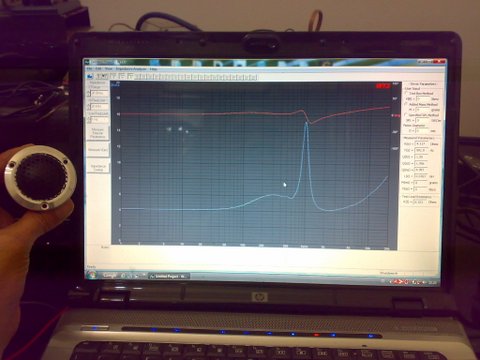Open the Windows Start orb
480x360 pixels.
(92, 274)
